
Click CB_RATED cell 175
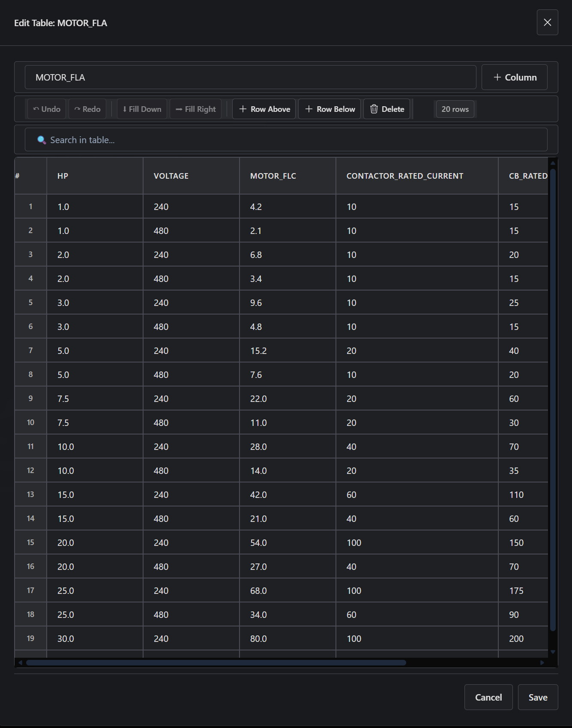pos(523,590)
